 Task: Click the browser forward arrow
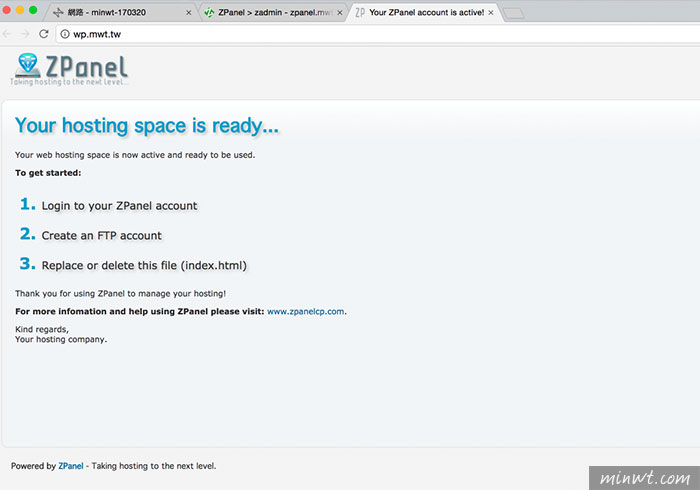[25, 34]
